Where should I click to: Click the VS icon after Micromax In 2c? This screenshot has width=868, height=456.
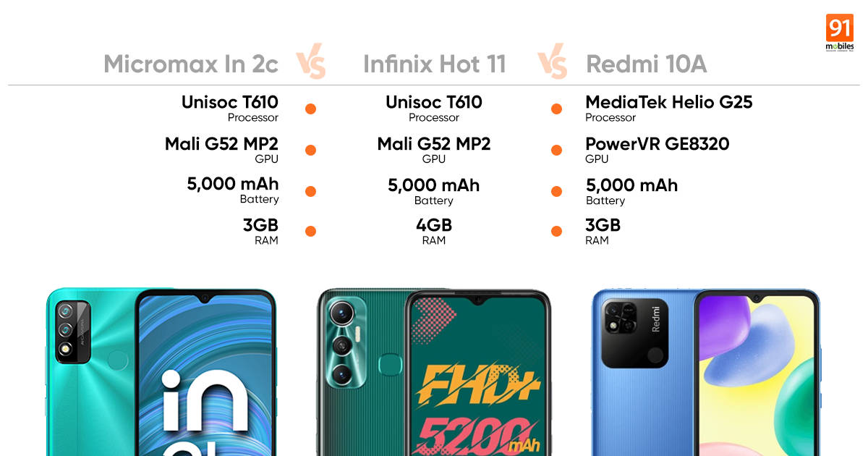tap(311, 64)
